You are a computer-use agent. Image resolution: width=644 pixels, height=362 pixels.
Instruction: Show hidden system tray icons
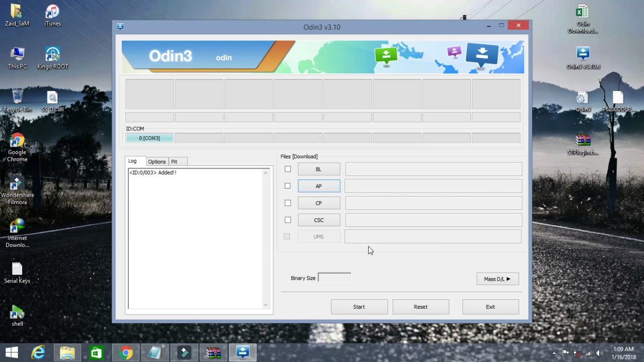click(x=554, y=353)
